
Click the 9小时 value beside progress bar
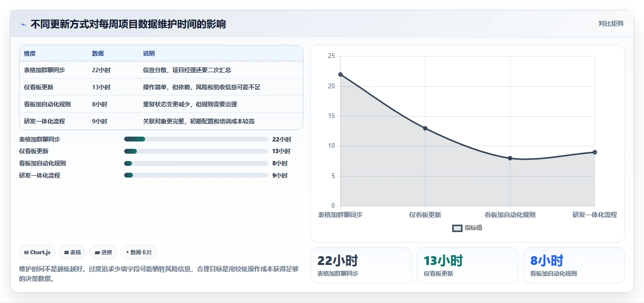(x=280, y=176)
